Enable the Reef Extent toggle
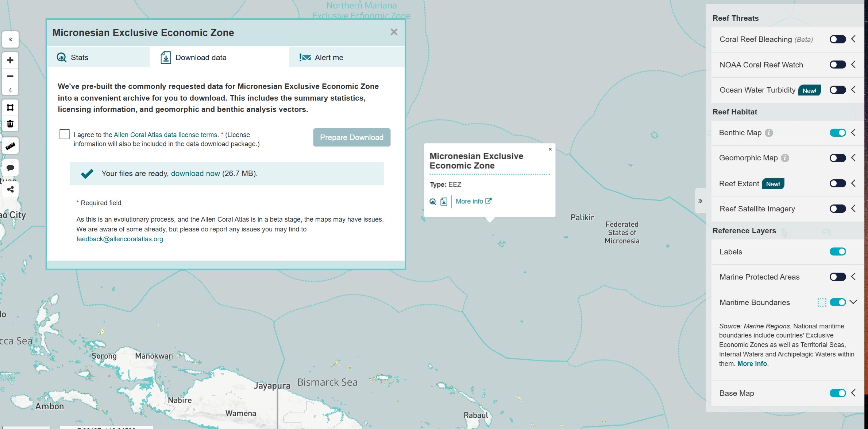 click(x=837, y=184)
